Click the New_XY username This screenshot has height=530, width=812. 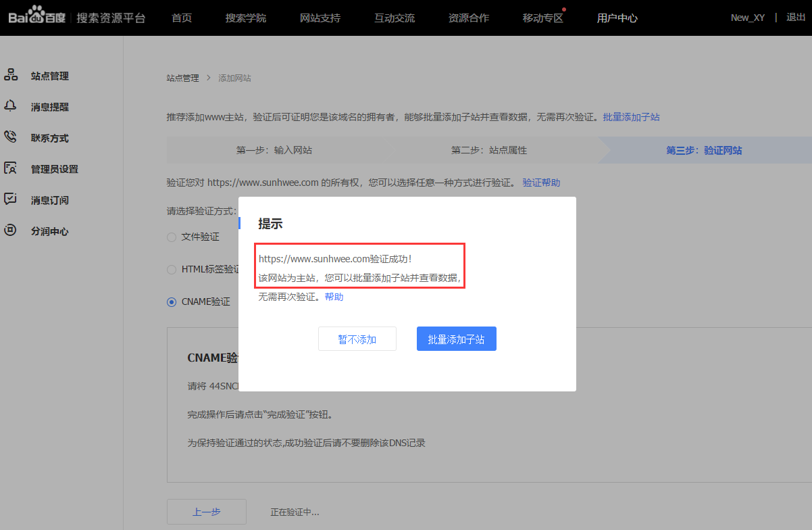(x=748, y=18)
